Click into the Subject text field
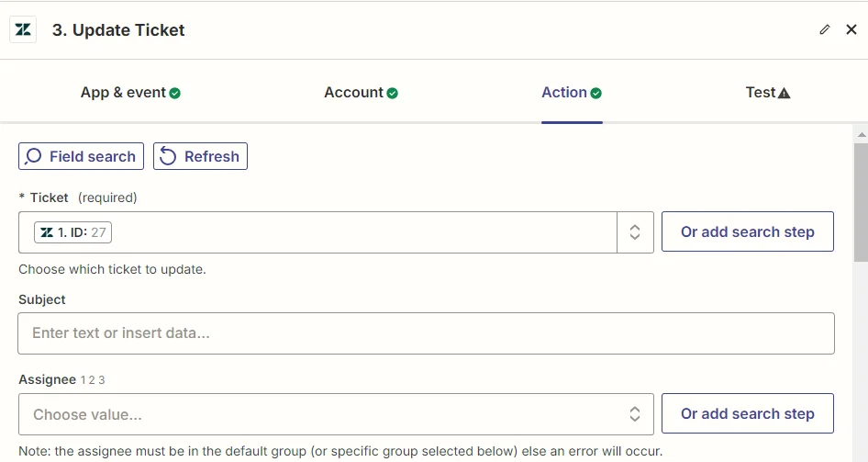Viewport: 868px width, 462px height. (x=426, y=333)
